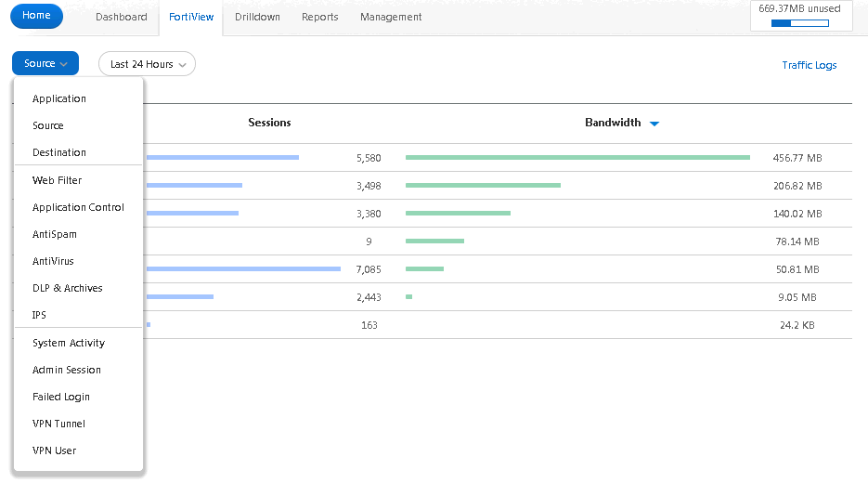The image size is (868, 483).
Task: Pick Application Control from the list
Action: click(x=78, y=207)
